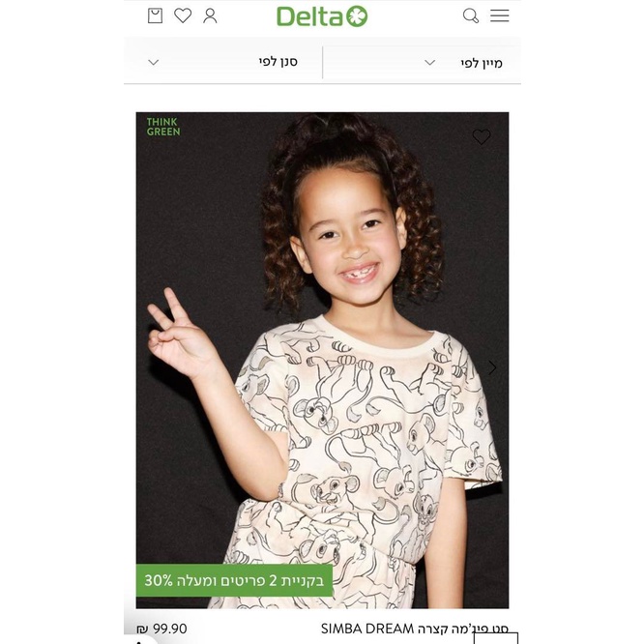644x644 pixels.
Task: Show the next product image with the arrow
Action: coord(492,367)
